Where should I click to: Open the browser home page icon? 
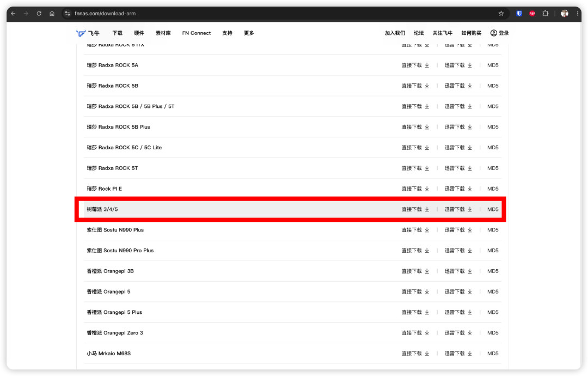coord(52,14)
